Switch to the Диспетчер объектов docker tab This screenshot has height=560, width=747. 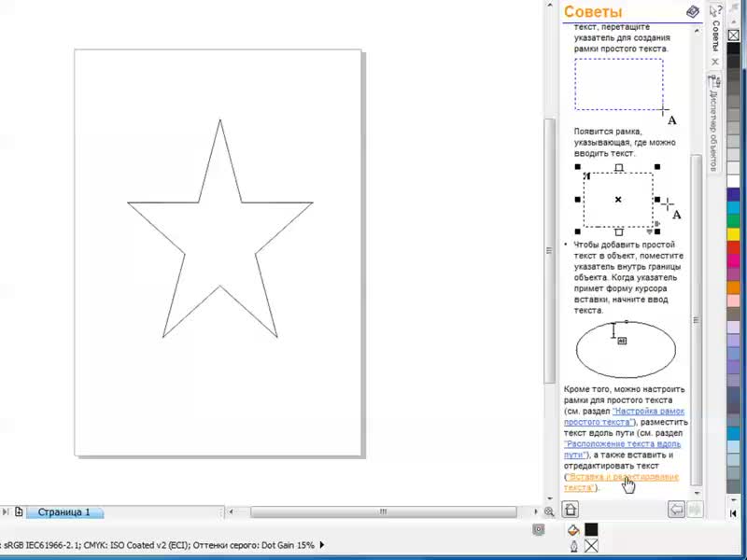tap(713, 124)
